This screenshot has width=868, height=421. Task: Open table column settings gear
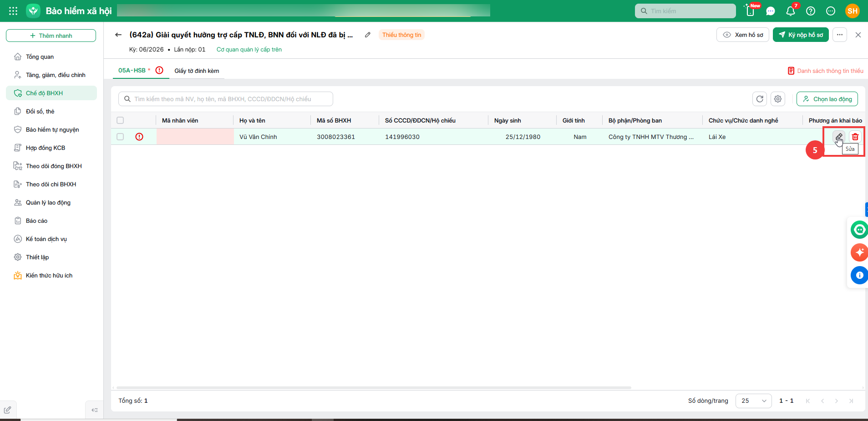pos(778,99)
